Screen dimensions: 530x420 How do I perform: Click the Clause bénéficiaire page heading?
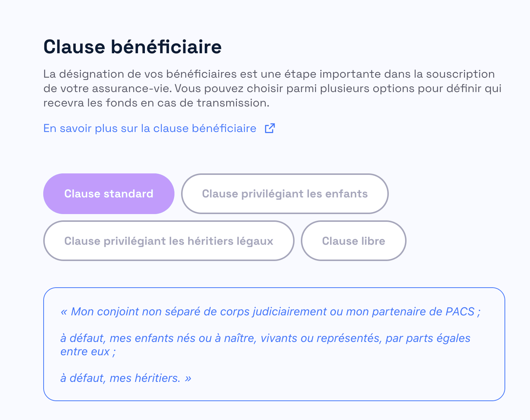(132, 47)
